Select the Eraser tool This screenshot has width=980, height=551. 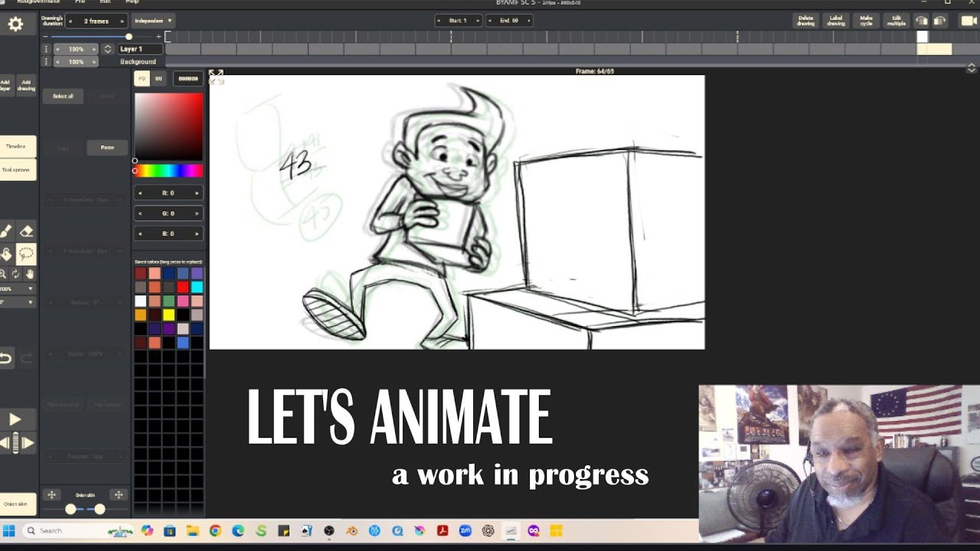pos(26,231)
